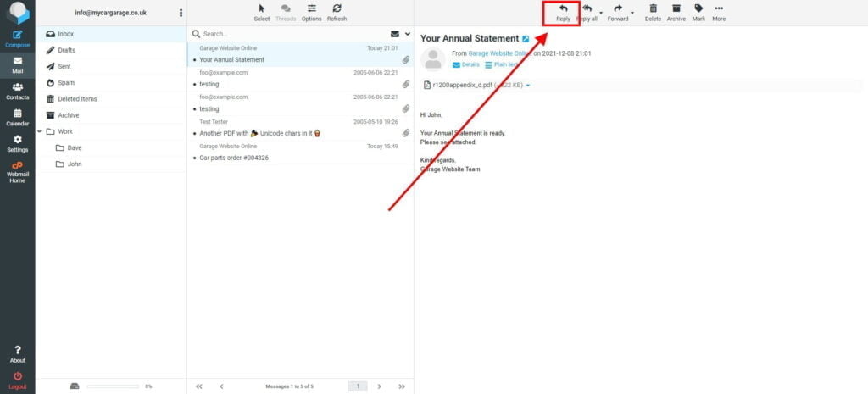
Task: Click the Garage Website Online sender link
Action: coord(500,53)
